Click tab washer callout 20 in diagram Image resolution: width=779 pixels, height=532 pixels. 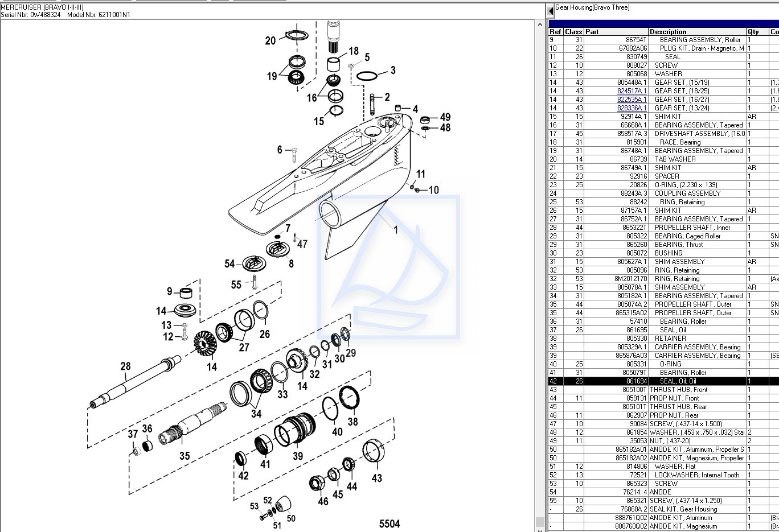(x=270, y=40)
